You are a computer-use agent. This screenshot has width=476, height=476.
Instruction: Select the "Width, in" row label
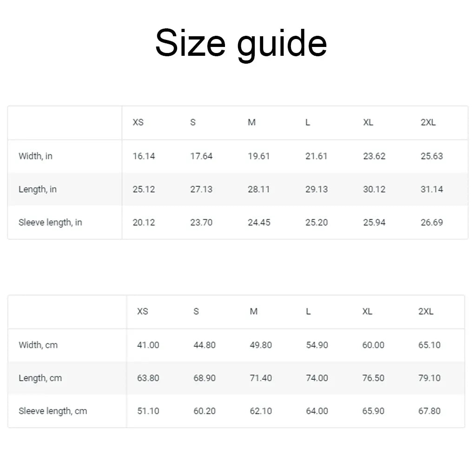[x=35, y=156]
